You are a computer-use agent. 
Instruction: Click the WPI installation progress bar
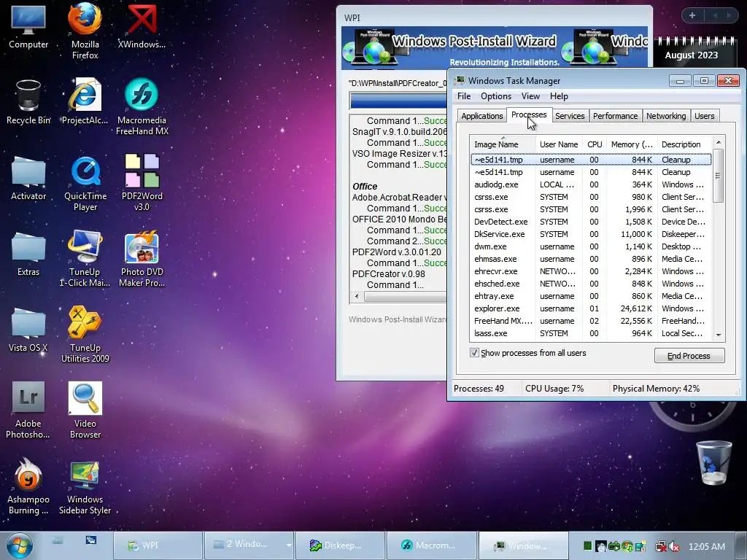click(x=398, y=101)
